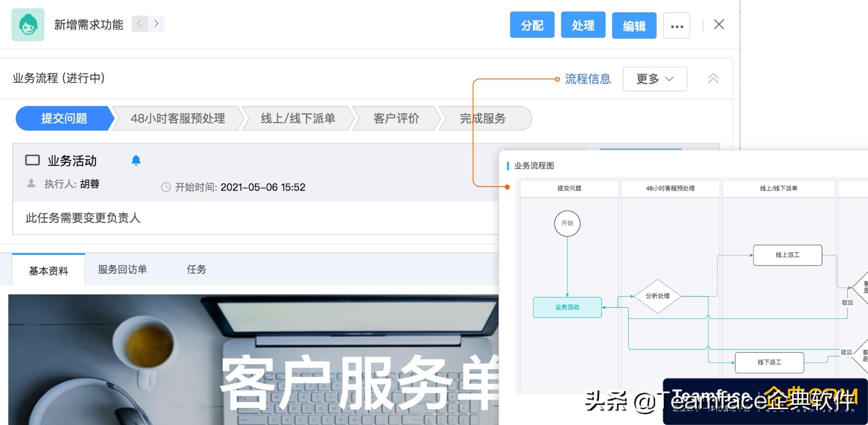Click the 线下派工 node in flowchart
The image size is (868, 425).
769,363
